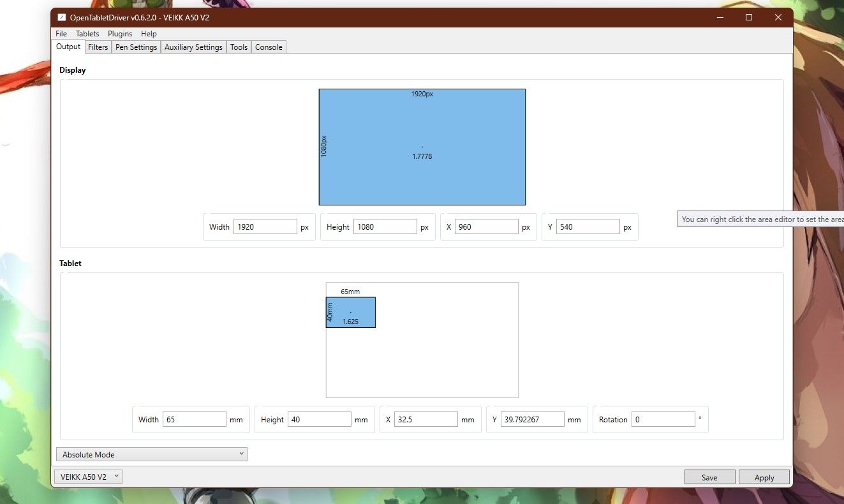This screenshot has width=844, height=504.
Task: Apply the tablet configuration
Action: pos(764,477)
